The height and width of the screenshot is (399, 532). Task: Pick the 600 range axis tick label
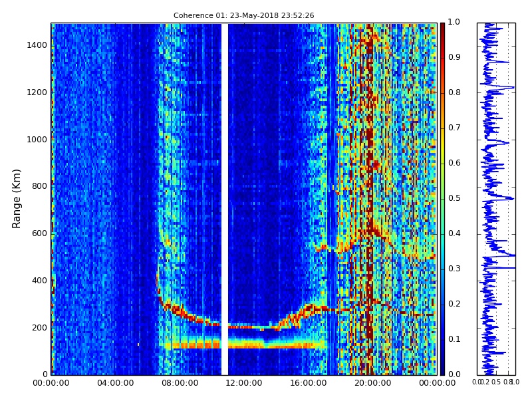[x=39, y=233]
